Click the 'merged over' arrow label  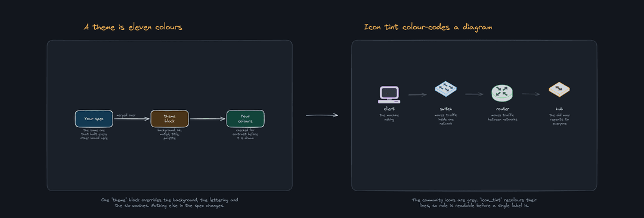click(x=126, y=115)
